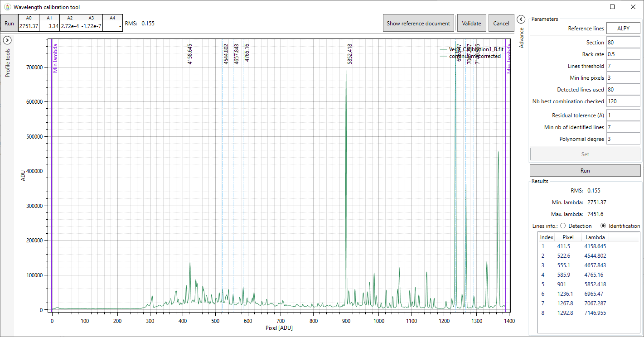The image size is (644, 337).
Task: Select row with lambda 6965.47
Action: [588, 294]
